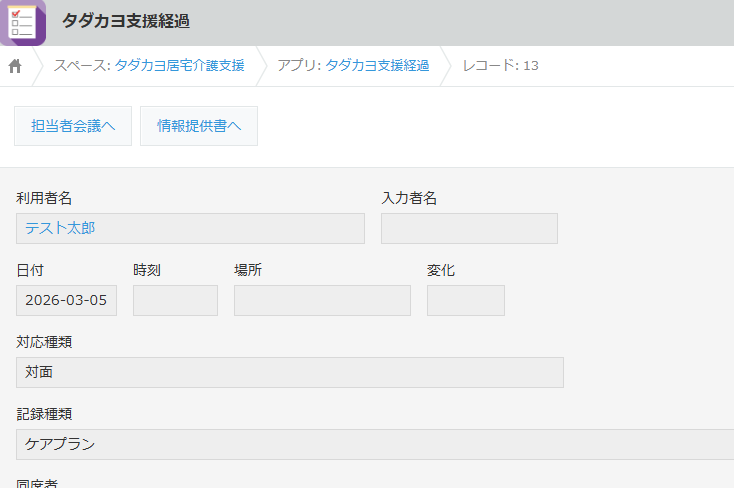The height and width of the screenshot is (488, 734).
Task: Click the タダカヨ支援経過 app icon
Action: coord(22,22)
